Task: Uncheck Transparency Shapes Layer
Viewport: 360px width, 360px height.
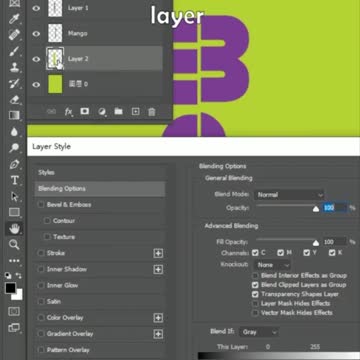Action: (x=255, y=294)
